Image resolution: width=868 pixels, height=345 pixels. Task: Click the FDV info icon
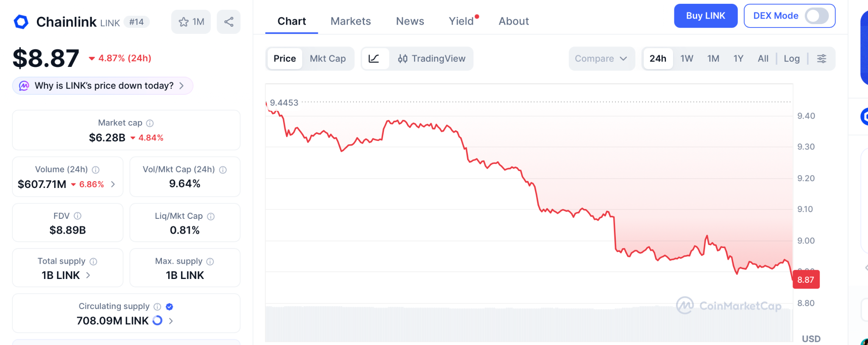78,216
